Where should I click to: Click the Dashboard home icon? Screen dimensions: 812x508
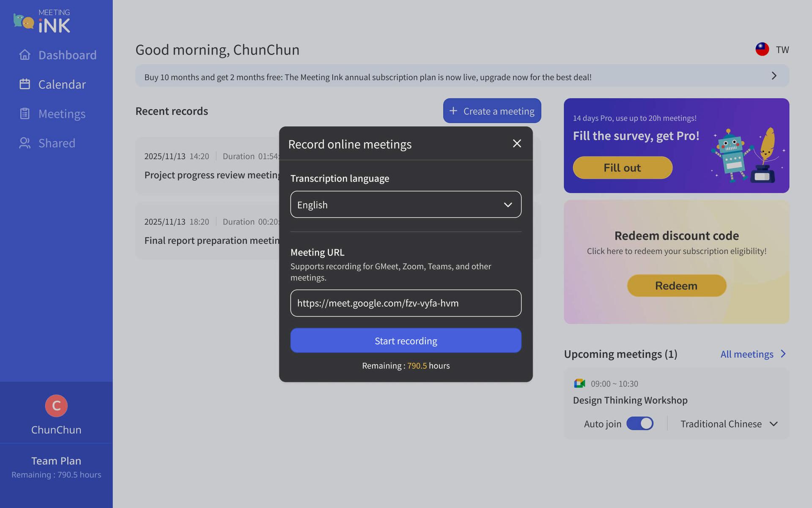25,55
